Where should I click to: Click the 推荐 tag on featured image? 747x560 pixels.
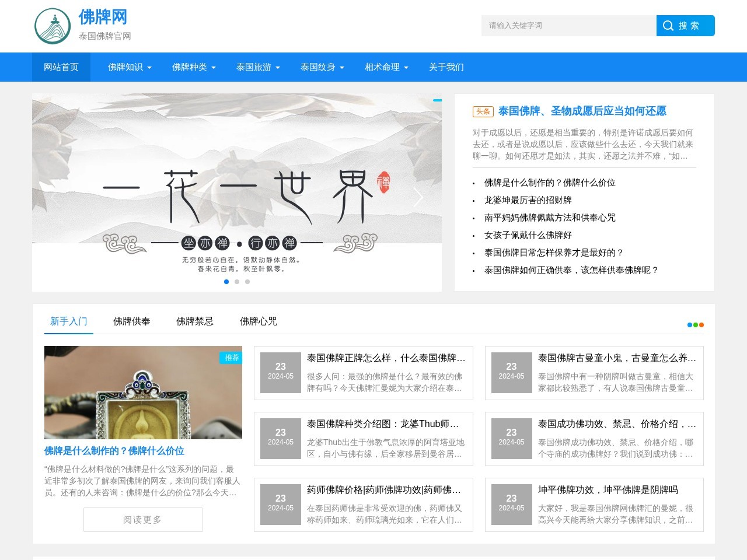[x=232, y=358]
